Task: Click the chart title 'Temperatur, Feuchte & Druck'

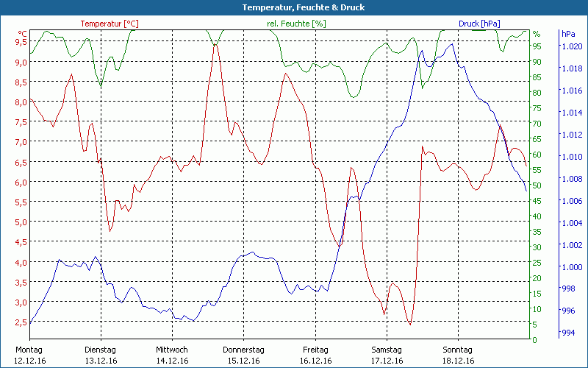Action: [293, 7]
